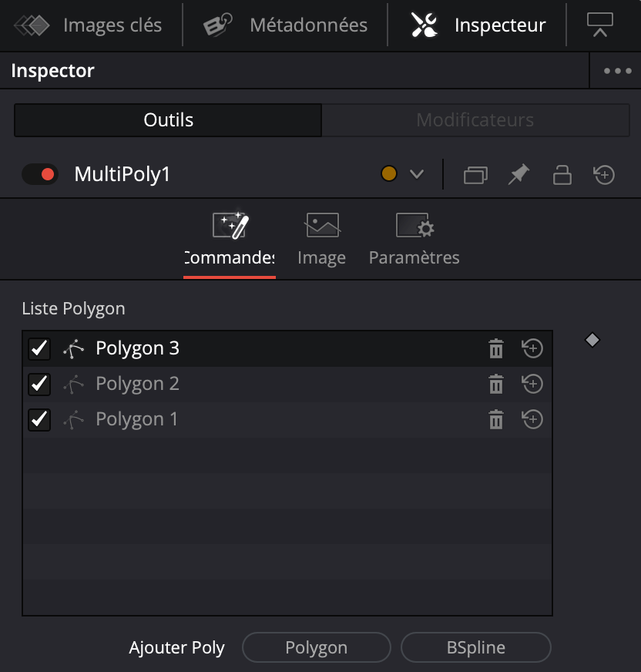Reset Polygon 1 with its reset icon
The image size is (641, 672).
pyautogui.click(x=532, y=419)
